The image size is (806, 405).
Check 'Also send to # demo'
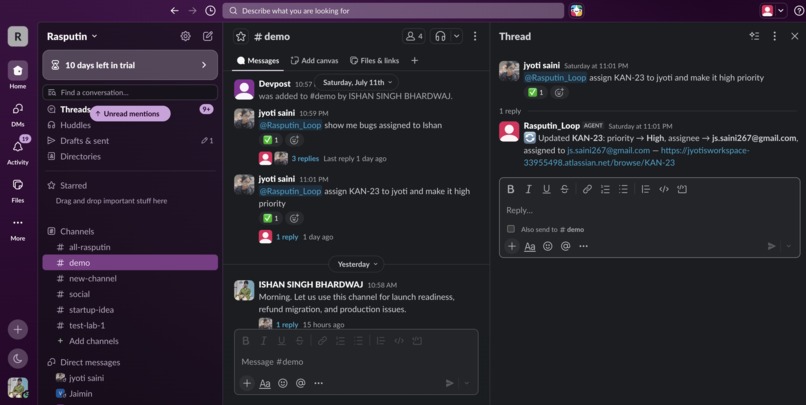[510, 229]
